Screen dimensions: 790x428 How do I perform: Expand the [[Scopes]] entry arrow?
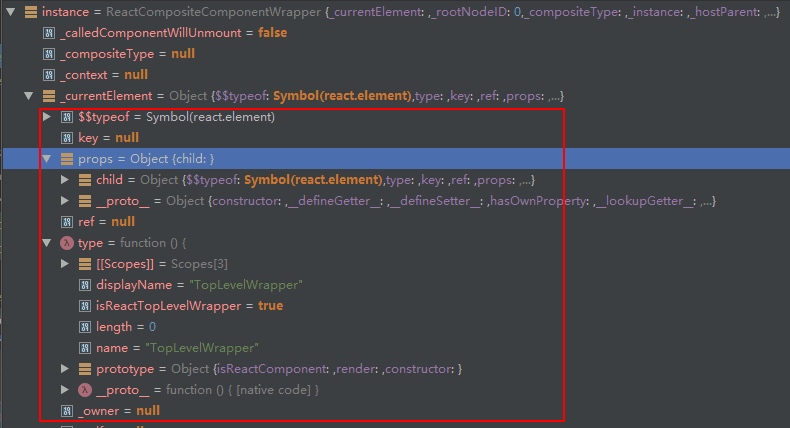click(x=65, y=264)
